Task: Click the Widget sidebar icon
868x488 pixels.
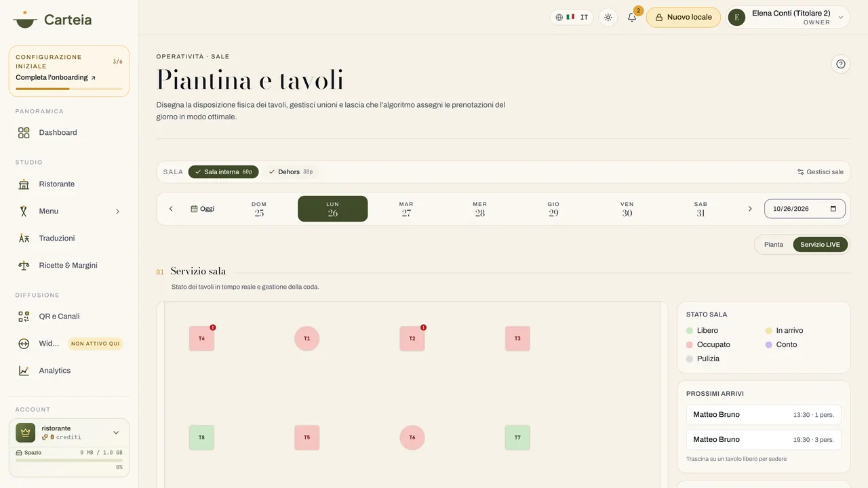Action: point(24,344)
